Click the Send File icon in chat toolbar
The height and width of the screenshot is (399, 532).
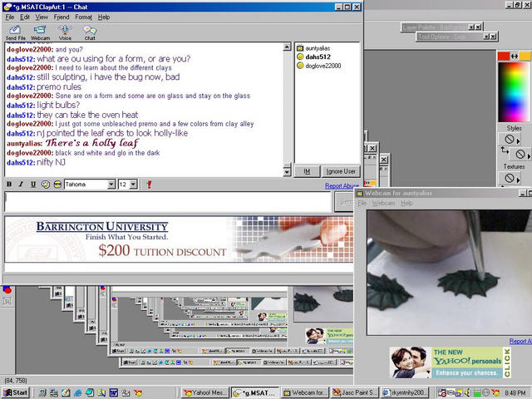tap(15, 32)
